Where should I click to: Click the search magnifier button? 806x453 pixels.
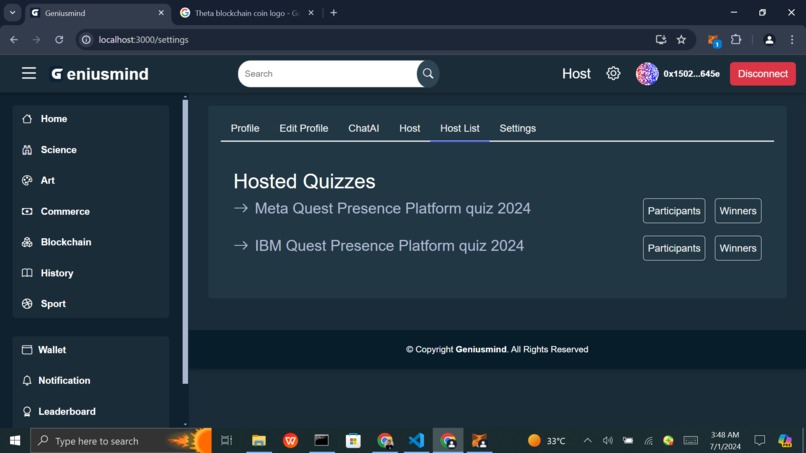[428, 74]
